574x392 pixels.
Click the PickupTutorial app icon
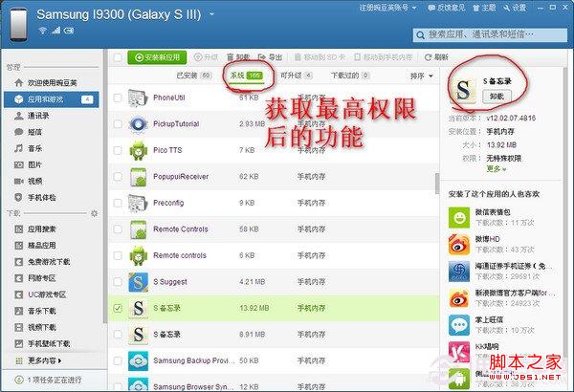click(x=139, y=124)
